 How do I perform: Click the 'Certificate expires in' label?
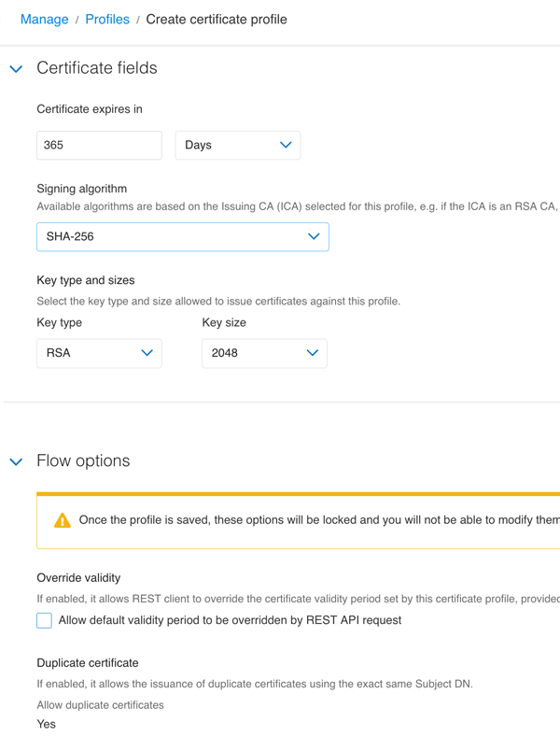pyautogui.click(x=90, y=109)
